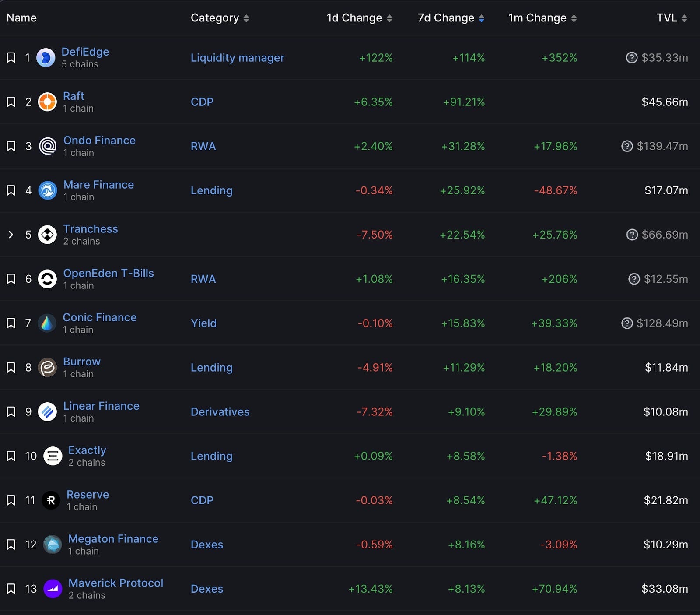
Task: Open the Linear Finance link
Action: [101, 406]
